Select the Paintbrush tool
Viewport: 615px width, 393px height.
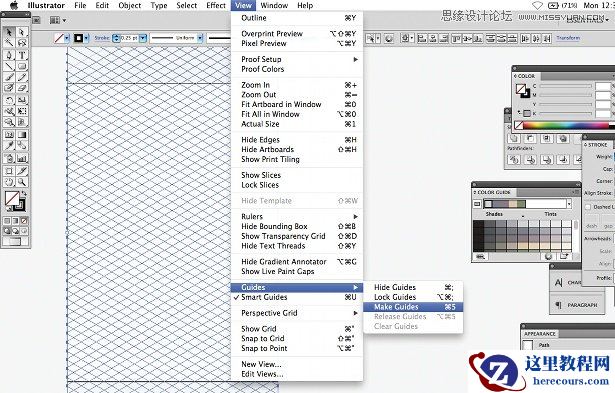tap(9, 77)
